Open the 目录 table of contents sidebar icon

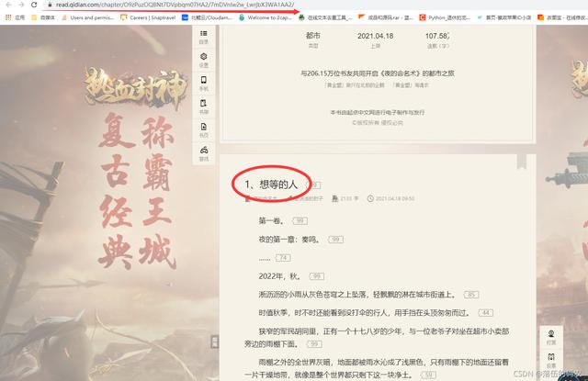coord(204,37)
